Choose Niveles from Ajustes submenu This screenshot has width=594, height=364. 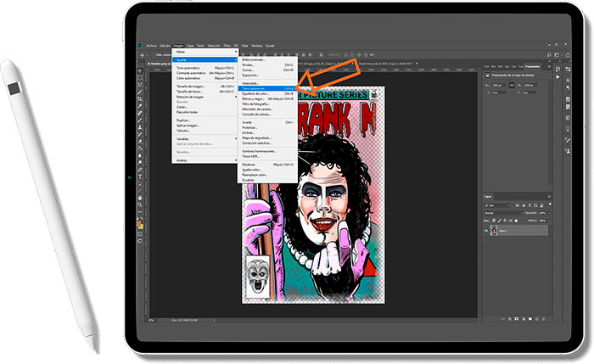267,64
